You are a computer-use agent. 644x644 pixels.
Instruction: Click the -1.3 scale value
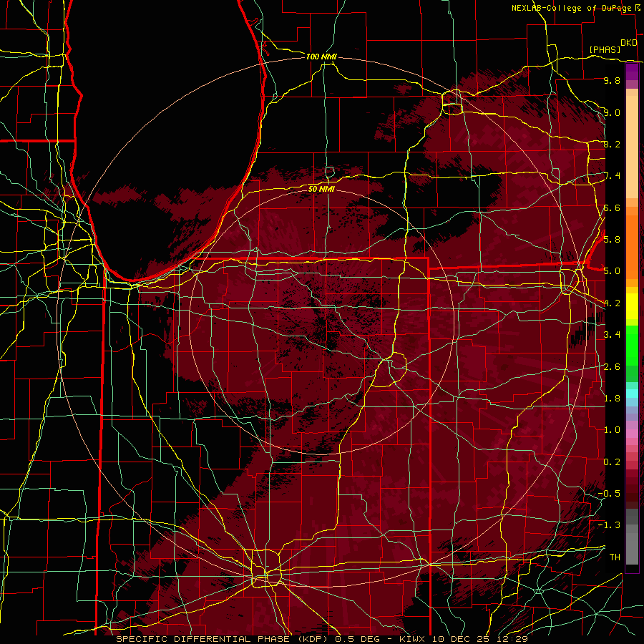(x=609, y=525)
